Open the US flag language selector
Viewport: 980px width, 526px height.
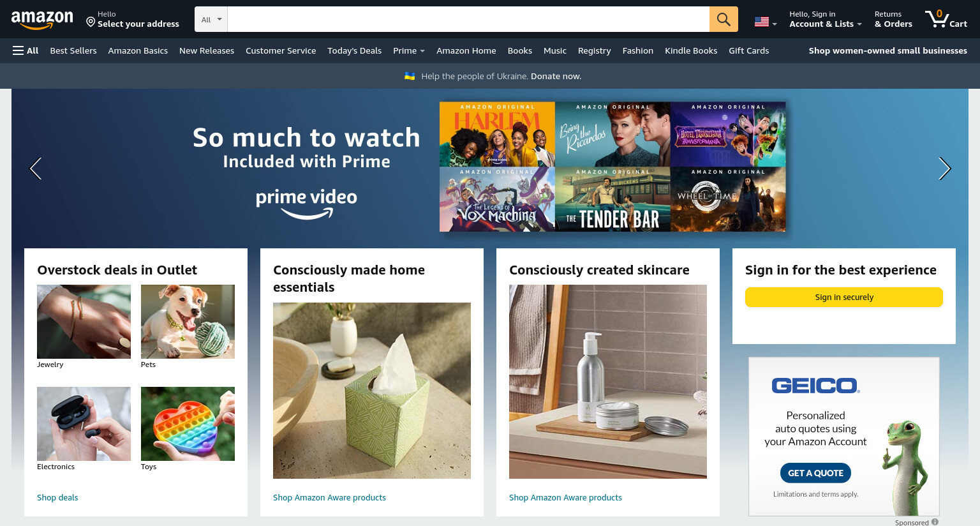click(766, 22)
